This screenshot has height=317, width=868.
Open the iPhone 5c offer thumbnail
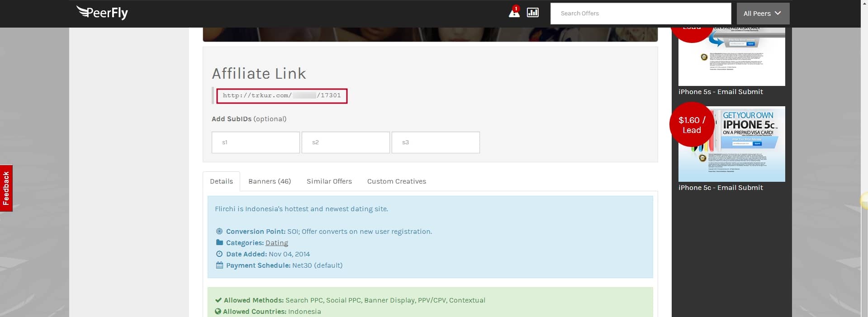click(x=732, y=144)
